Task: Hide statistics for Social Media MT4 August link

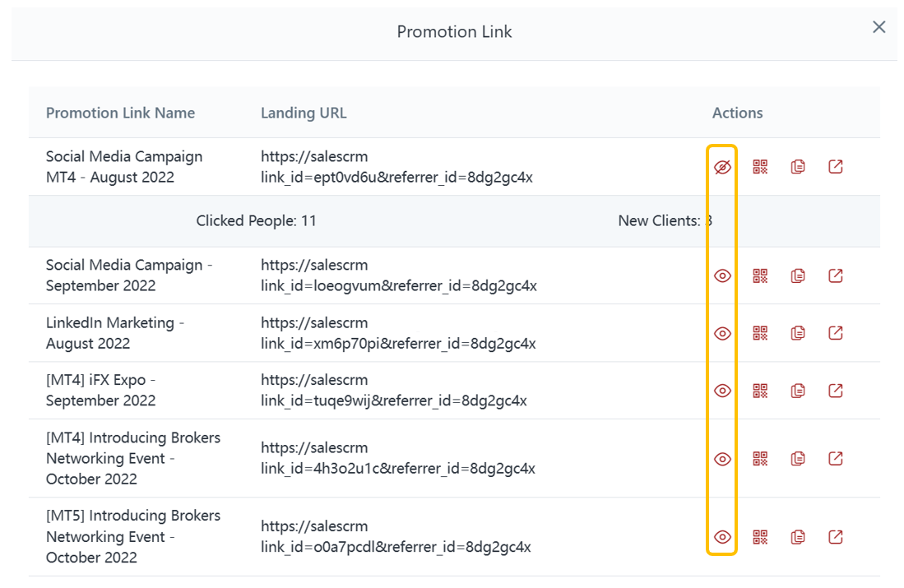Action: point(722,167)
